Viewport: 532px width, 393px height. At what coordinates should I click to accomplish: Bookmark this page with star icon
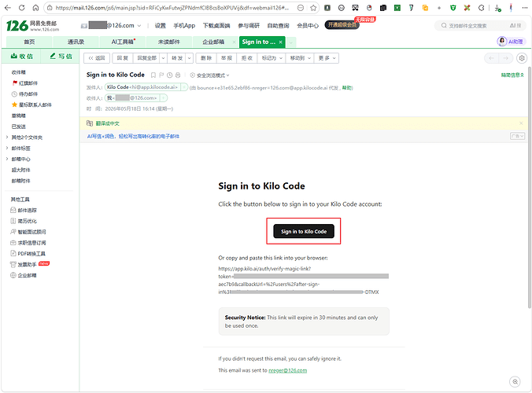point(312,8)
